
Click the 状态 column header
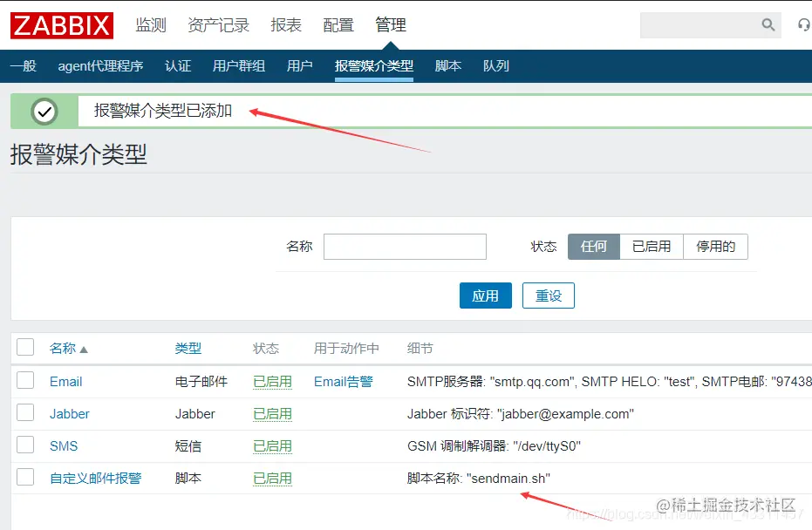click(x=266, y=349)
